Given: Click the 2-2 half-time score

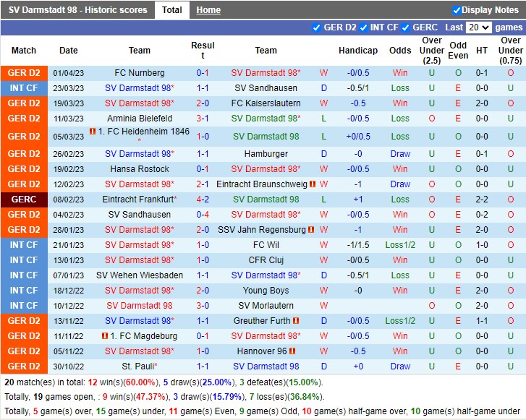Looking at the screenshot, I should 481,199.
